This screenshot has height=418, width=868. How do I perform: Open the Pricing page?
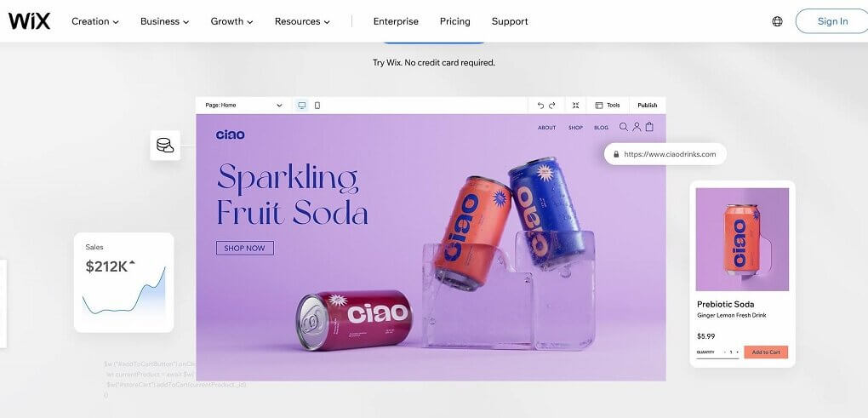point(455,21)
